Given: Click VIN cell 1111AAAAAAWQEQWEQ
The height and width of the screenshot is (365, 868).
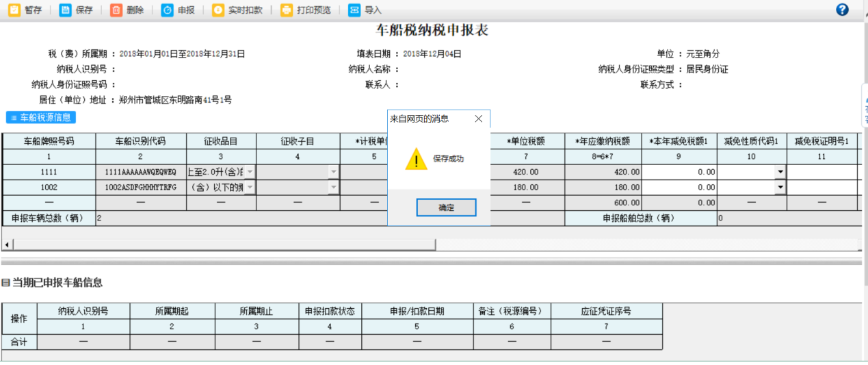Looking at the screenshot, I should pos(140,172).
